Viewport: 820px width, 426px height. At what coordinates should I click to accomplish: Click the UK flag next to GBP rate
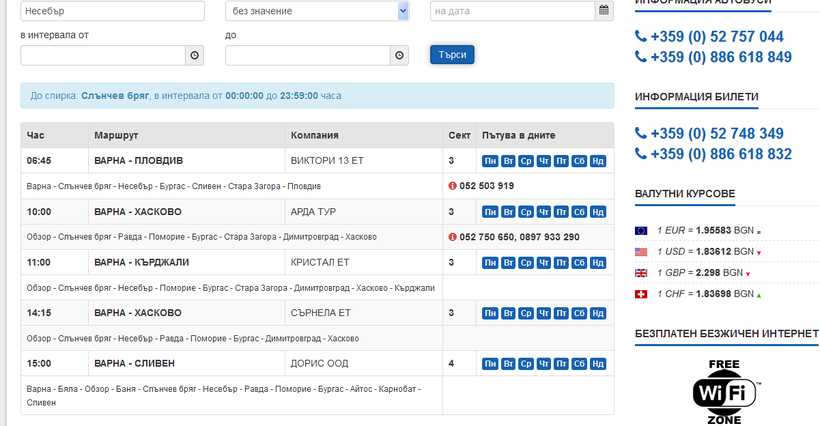click(x=641, y=273)
